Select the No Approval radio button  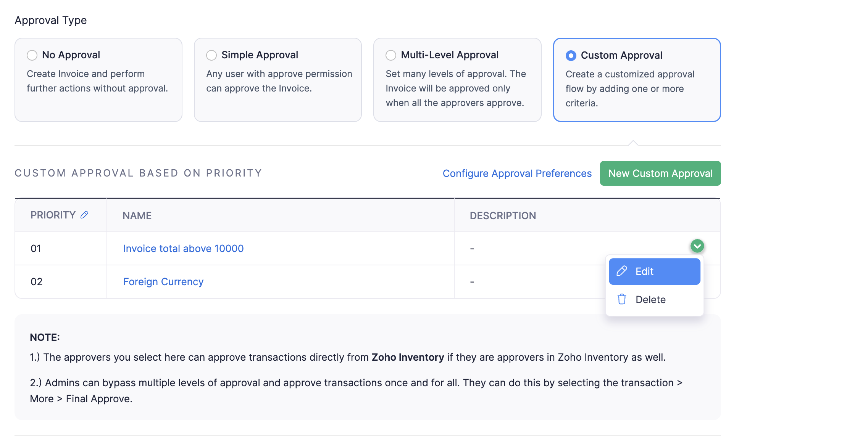click(x=32, y=55)
